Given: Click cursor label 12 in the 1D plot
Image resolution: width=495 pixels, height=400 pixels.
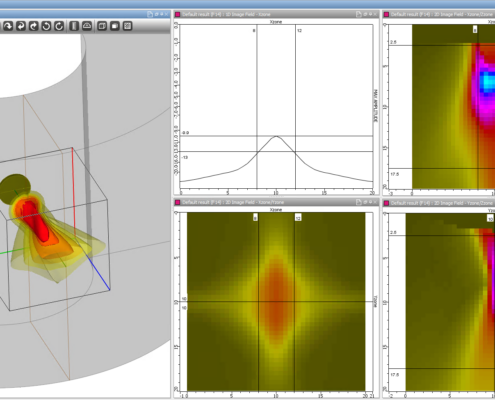Looking at the screenshot, I should 299,31.
